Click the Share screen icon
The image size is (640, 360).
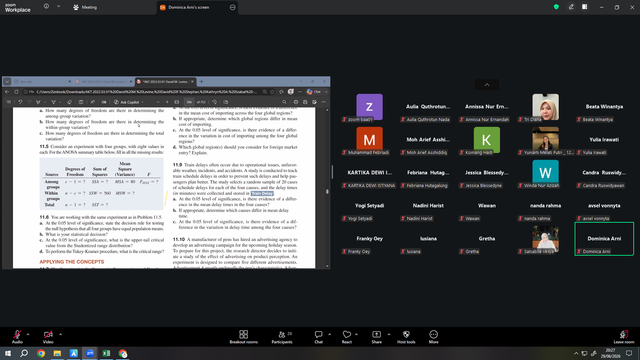point(376,337)
